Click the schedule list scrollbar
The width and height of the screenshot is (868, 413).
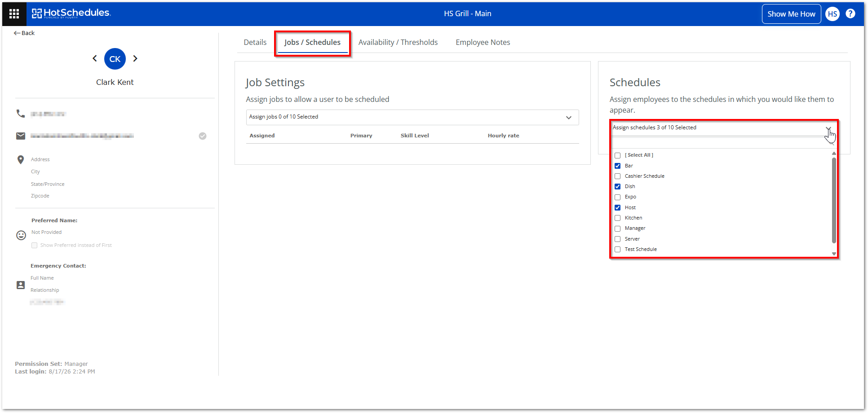click(834, 201)
